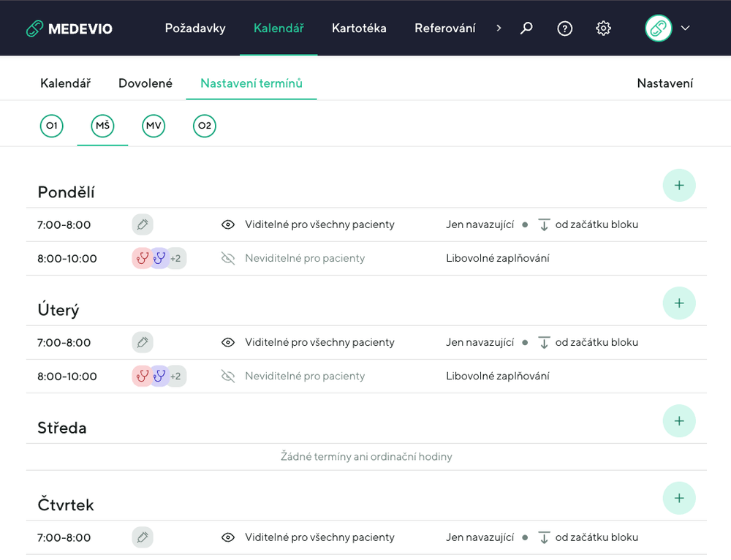Viewport: 731px width, 560px height.
Task: Toggle hidden eye icon for Pondělí 8:00-10:00
Action: 228,258
